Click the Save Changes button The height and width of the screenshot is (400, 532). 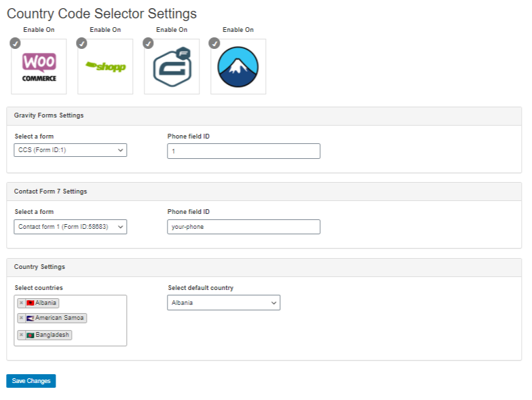pyautogui.click(x=31, y=381)
